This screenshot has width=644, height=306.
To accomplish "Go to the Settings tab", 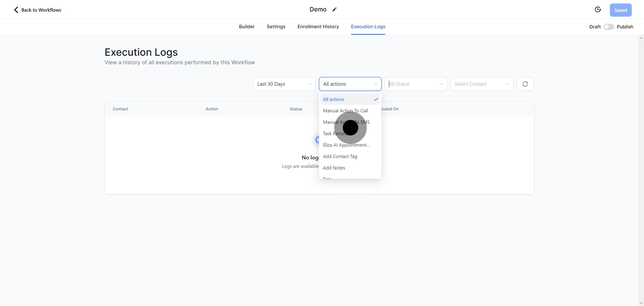I will pos(276,26).
